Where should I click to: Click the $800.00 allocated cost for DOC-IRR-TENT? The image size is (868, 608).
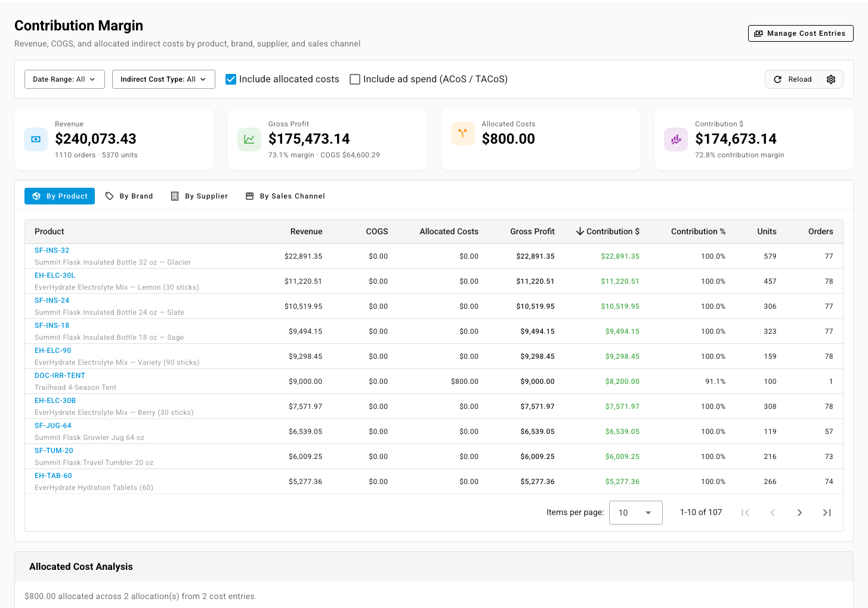pyautogui.click(x=465, y=381)
